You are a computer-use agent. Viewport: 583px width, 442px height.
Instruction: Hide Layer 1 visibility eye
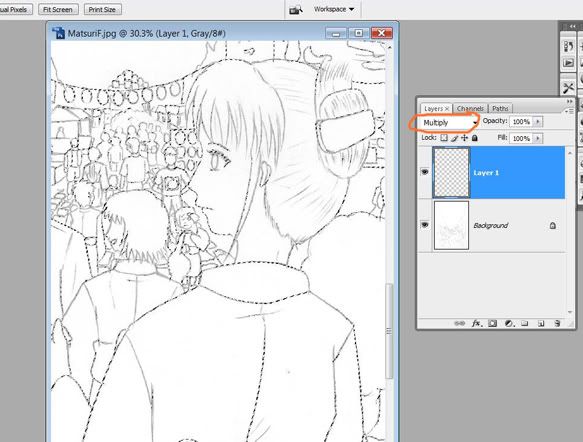425,172
